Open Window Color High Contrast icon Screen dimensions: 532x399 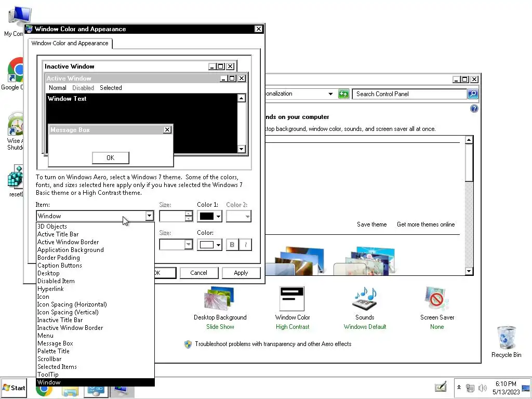(292, 299)
